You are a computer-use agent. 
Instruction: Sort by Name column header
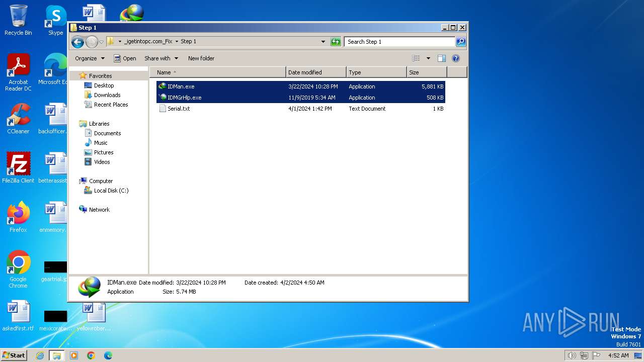pyautogui.click(x=217, y=72)
